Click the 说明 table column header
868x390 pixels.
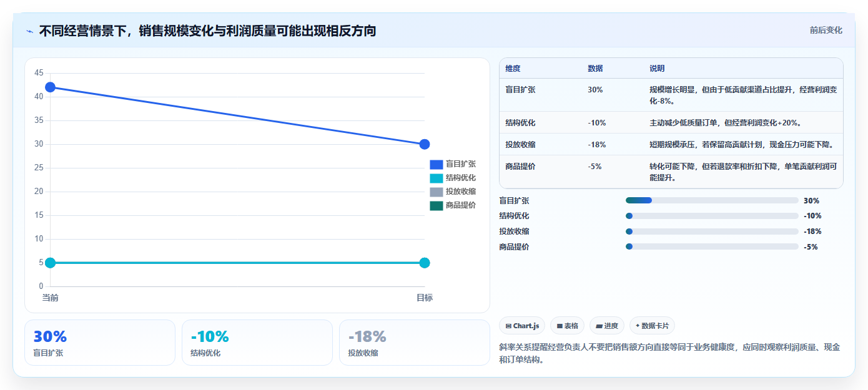pyautogui.click(x=657, y=68)
